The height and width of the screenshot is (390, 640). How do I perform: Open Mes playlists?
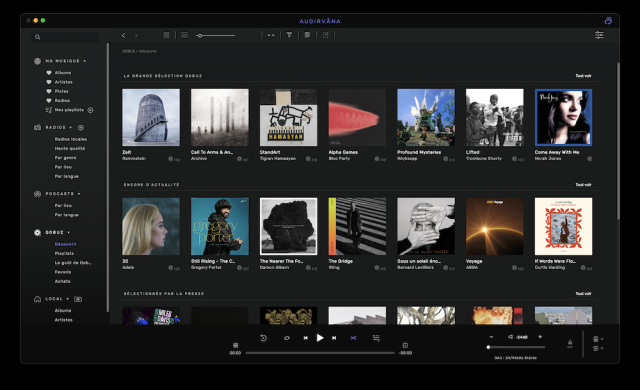[x=69, y=110]
